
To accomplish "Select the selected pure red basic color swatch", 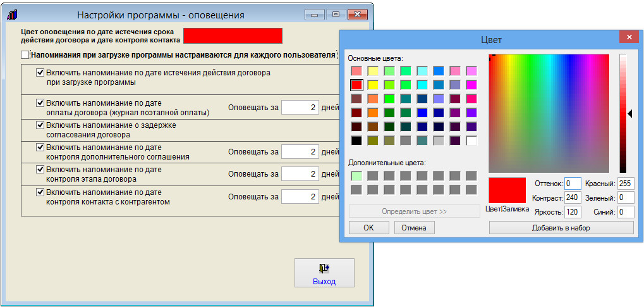I will click(x=356, y=85).
